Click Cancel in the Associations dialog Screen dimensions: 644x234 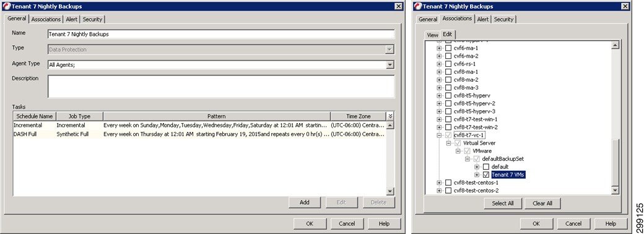pos(573,223)
